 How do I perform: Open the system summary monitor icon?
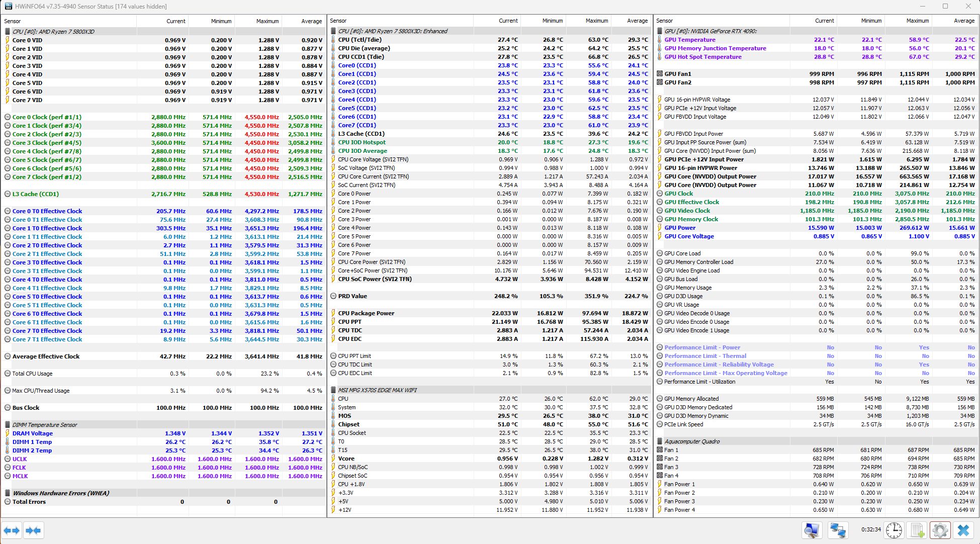(812, 530)
